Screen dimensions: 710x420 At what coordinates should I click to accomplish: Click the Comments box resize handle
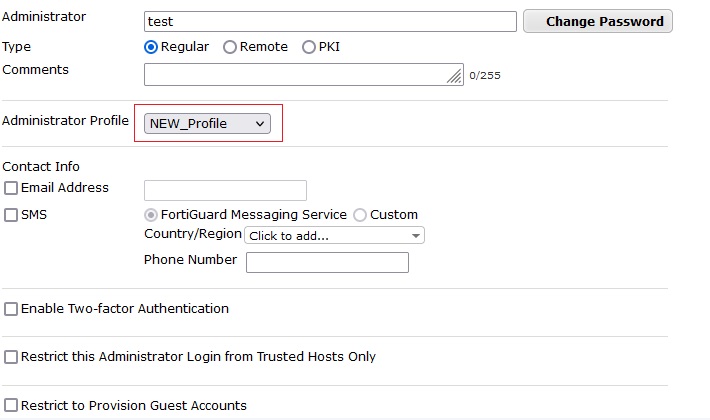(x=456, y=77)
